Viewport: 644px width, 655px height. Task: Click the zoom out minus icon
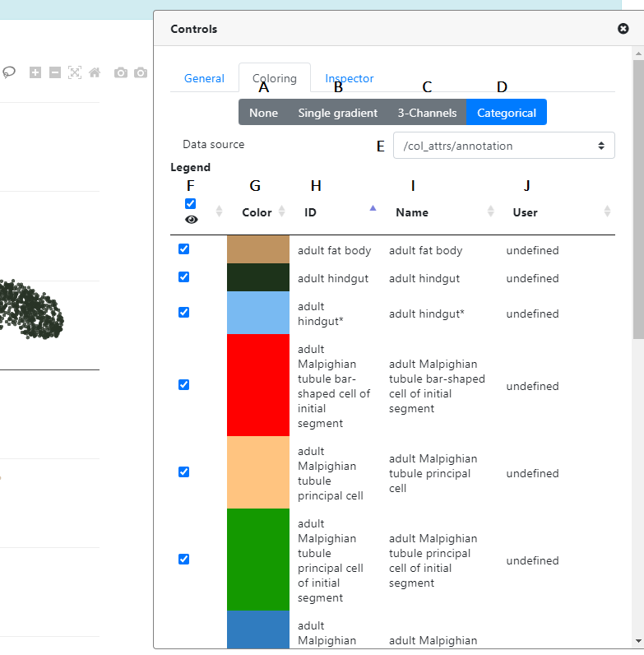(x=55, y=72)
